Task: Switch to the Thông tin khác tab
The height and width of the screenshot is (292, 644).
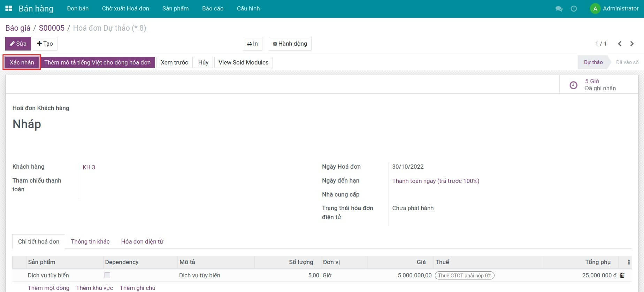Action: coord(90,241)
